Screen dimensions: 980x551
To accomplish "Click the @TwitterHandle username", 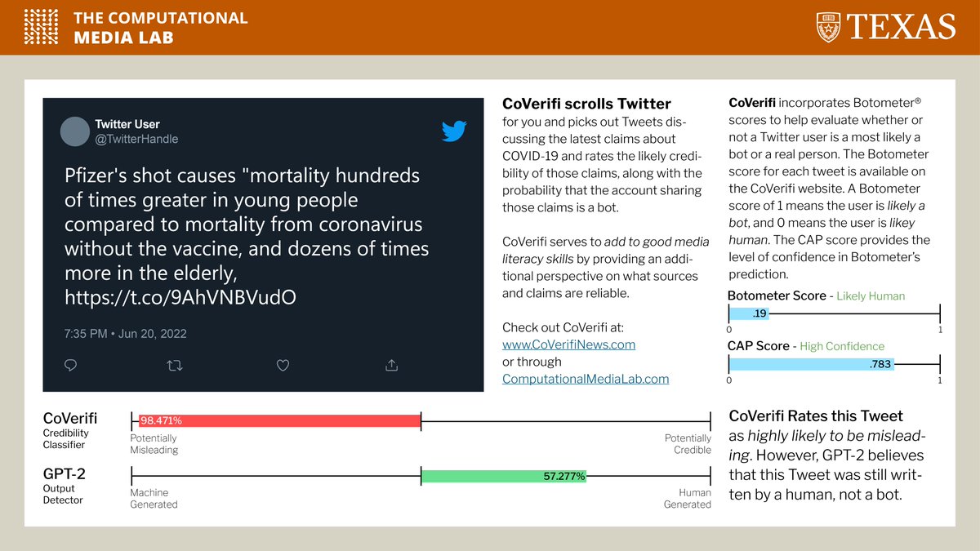I will tap(136, 139).
